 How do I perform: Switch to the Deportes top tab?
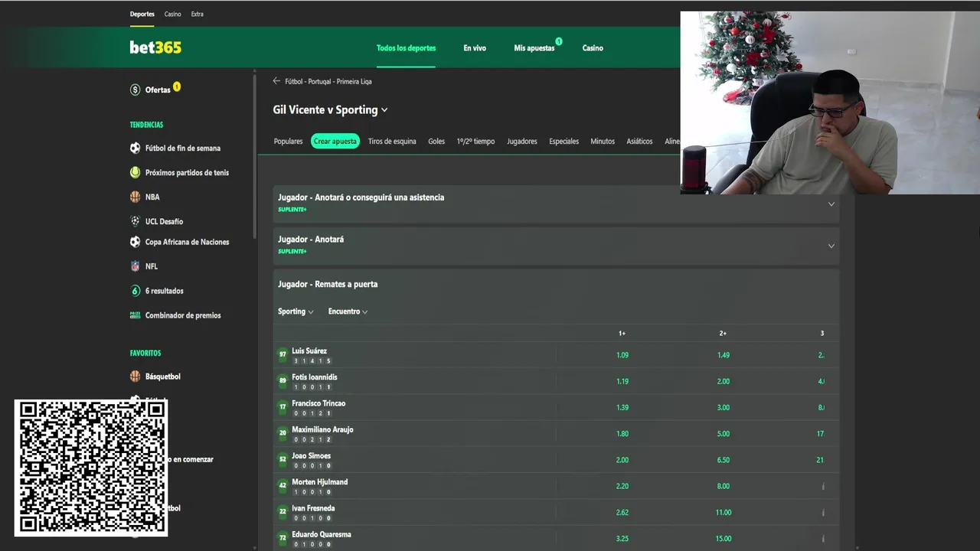coord(142,14)
